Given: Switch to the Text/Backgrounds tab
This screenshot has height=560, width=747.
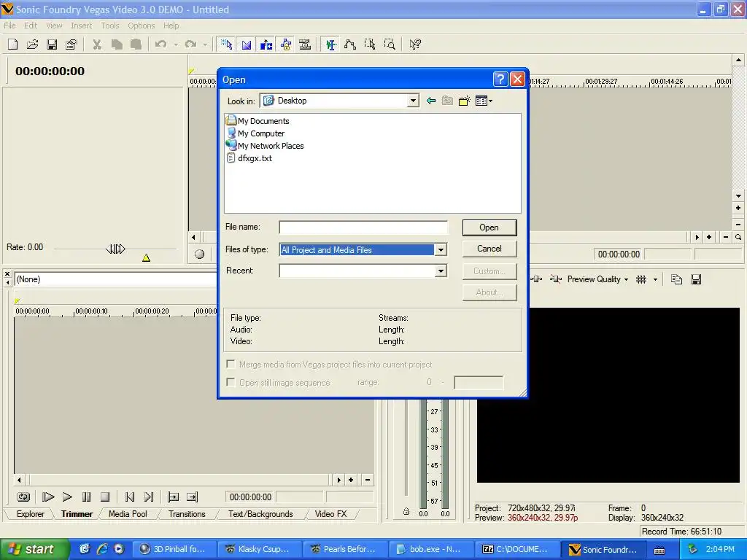Looking at the screenshot, I should [x=260, y=514].
